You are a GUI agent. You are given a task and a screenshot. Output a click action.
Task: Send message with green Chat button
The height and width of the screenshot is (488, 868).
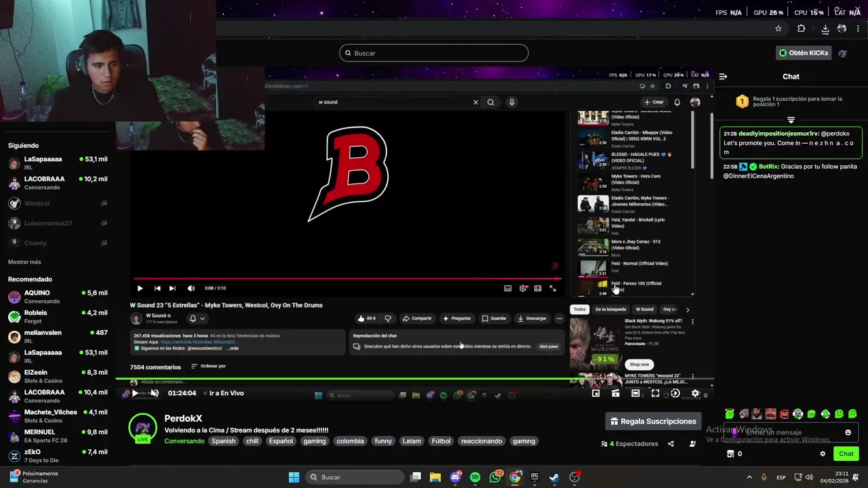click(846, 453)
